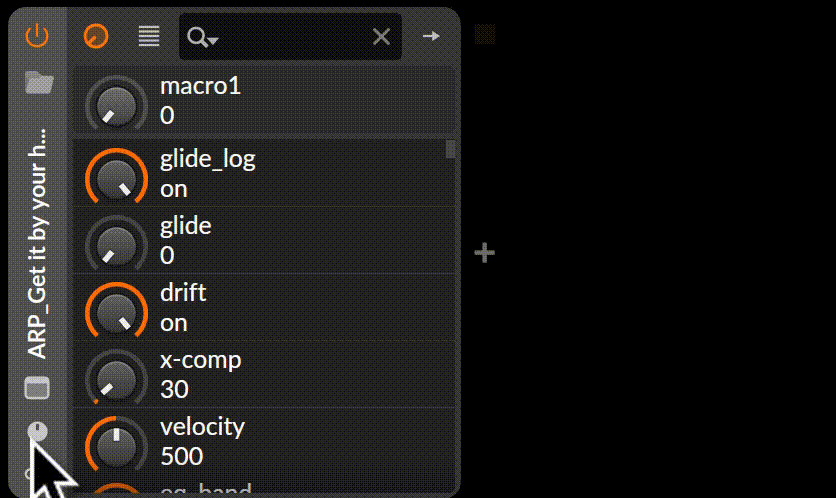The width and height of the screenshot is (836, 498).
Task: Click the velocity knob
Action: coord(116,445)
